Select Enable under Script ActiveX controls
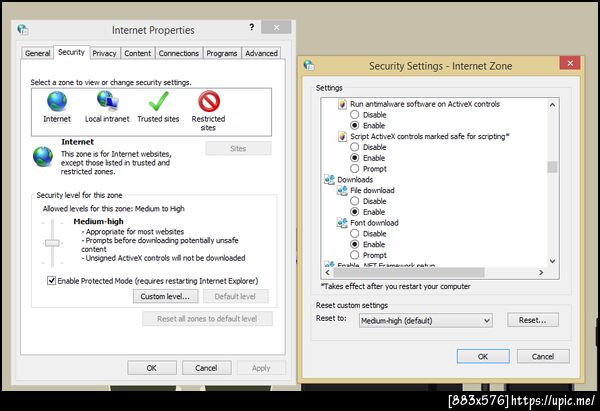Screen dimensions: 600x411 point(355,158)
